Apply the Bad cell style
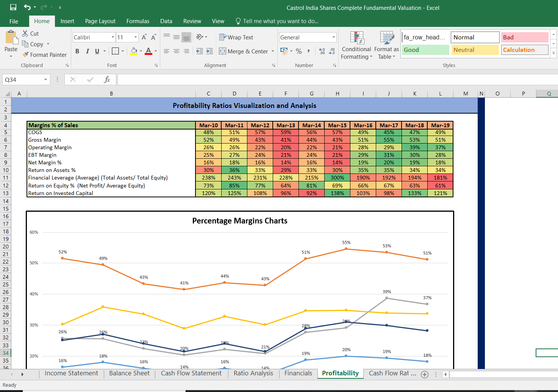This screenshot has height=392, width=558. pos(525,37)
